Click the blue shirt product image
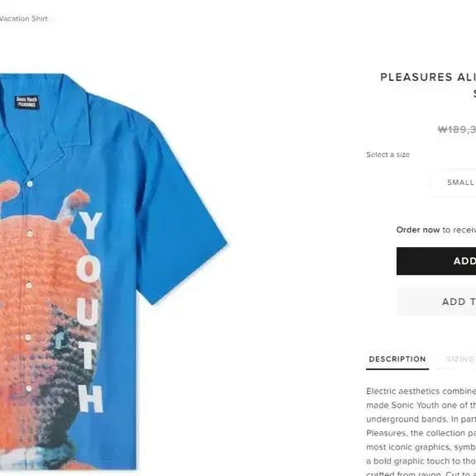This screenshot has height=476, width=476. (x=112, y=272)
